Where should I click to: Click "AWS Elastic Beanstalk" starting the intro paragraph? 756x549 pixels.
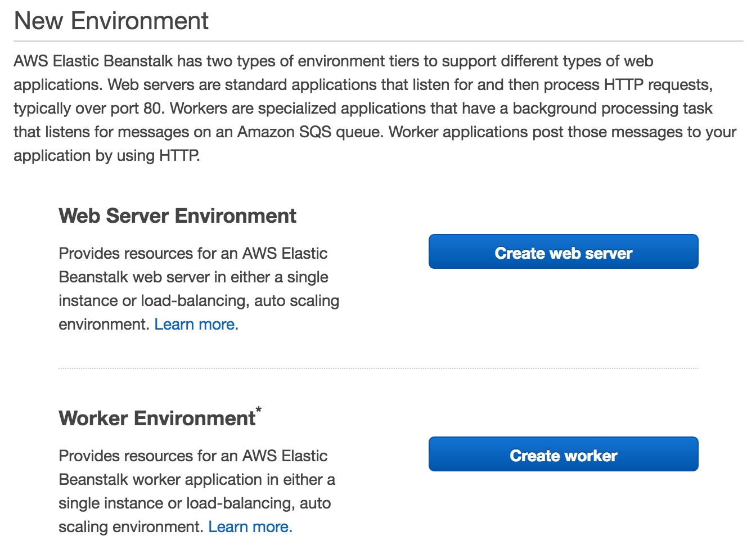pos(93,61)
